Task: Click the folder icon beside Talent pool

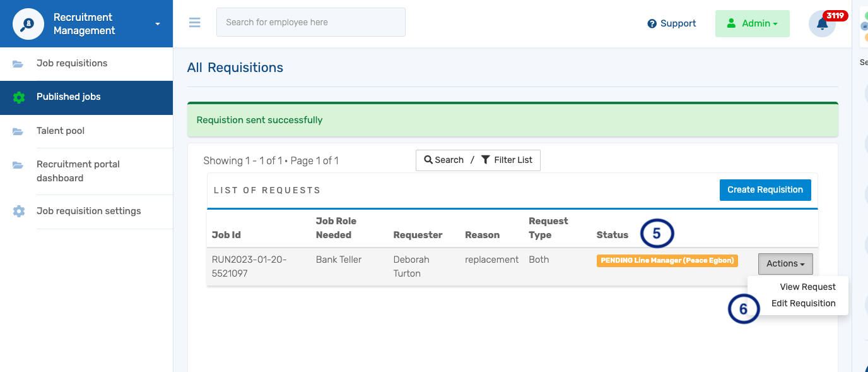Action: click(x=18, y=131)
